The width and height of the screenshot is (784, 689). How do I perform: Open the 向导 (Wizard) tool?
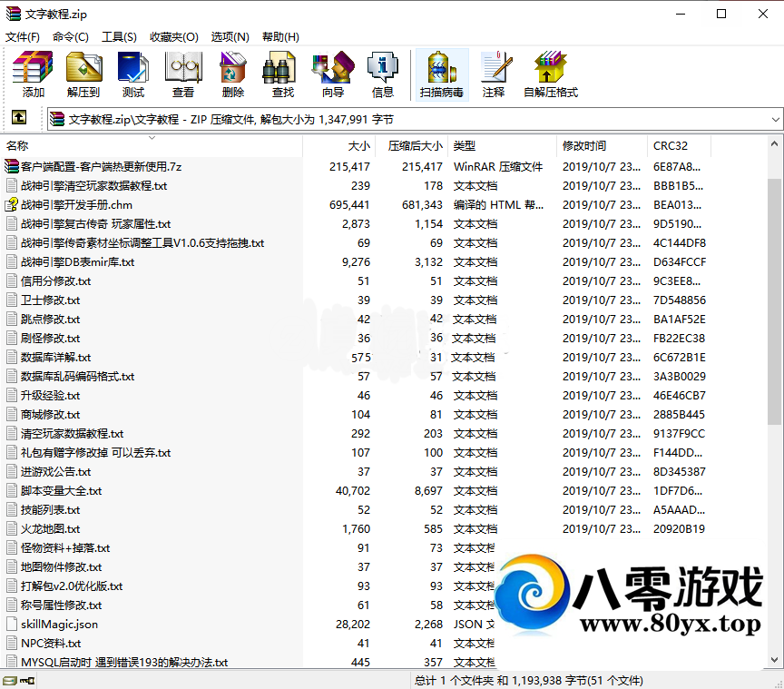point(333,74)
